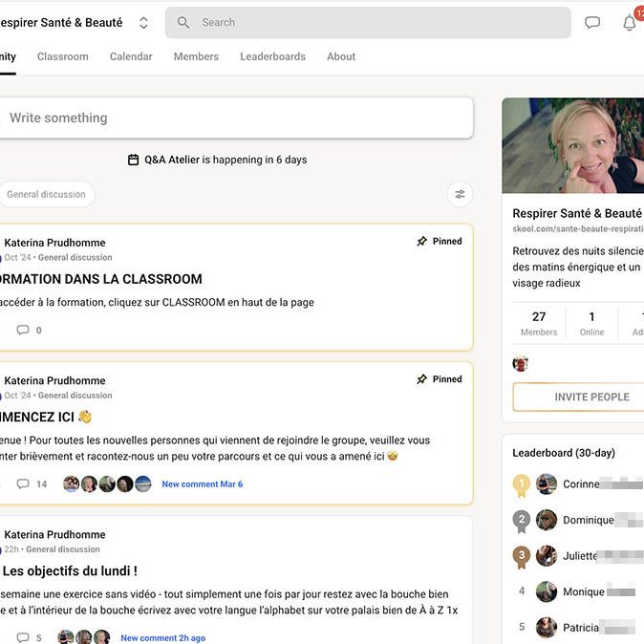Open the notifications bell
The image size is (644, 644).
click(629, 24)
